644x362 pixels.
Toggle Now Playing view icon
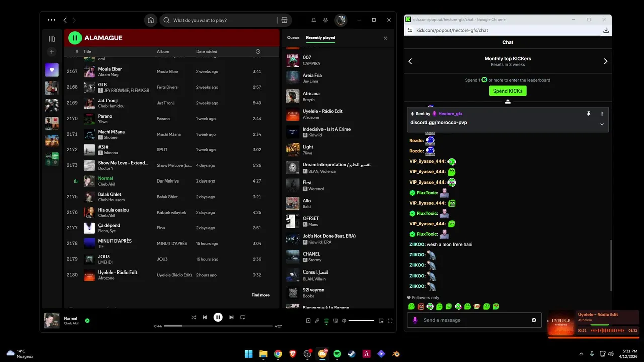[308, 320]
